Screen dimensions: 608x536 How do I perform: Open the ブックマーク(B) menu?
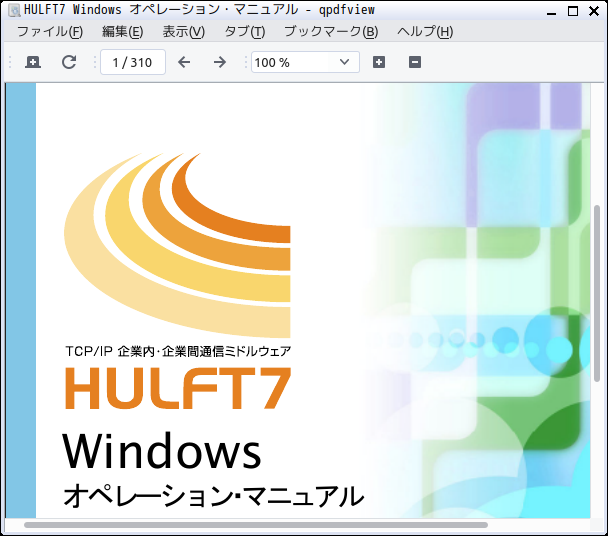[331, 31]
